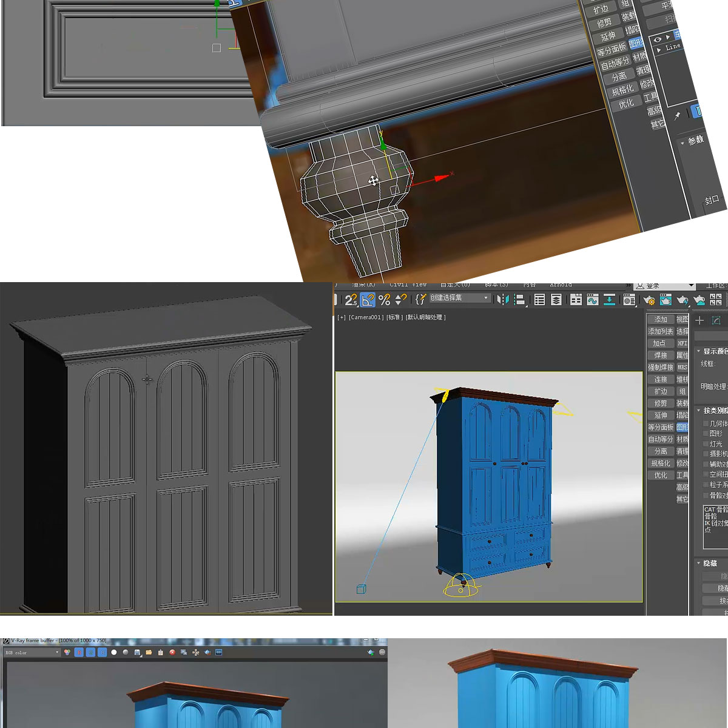The height and width of the screenshot is (728, 728).
Task: Toggle the Scene Explorer icon
Action: click(x=539, y=300)
